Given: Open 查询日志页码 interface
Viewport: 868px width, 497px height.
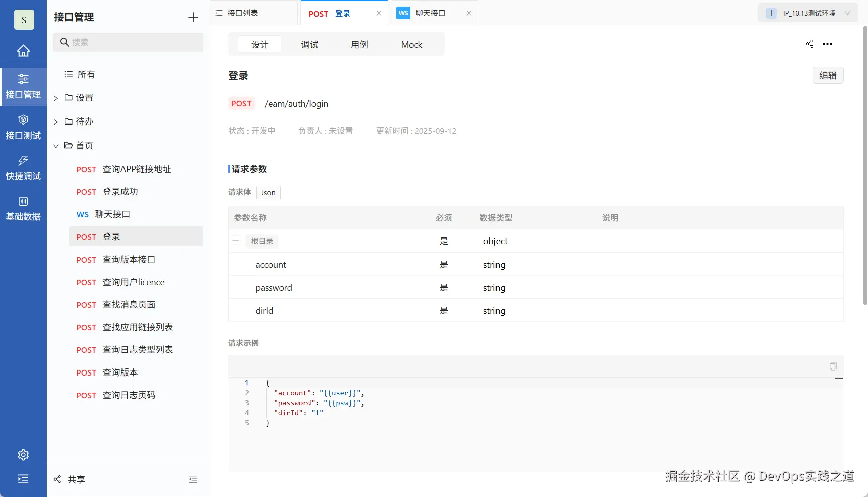Looking at the screenshot, I should (x=136, y=395).
